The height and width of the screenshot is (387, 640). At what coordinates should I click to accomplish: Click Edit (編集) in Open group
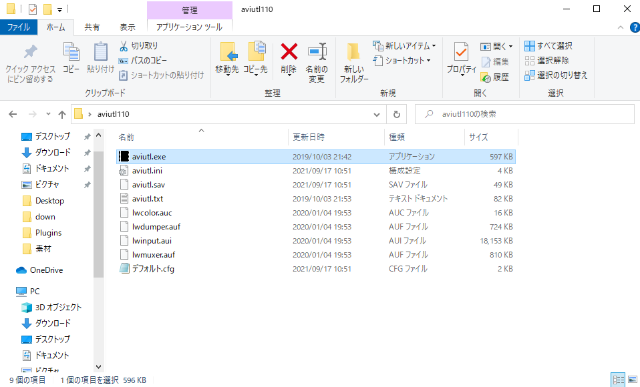click(495, 62)
